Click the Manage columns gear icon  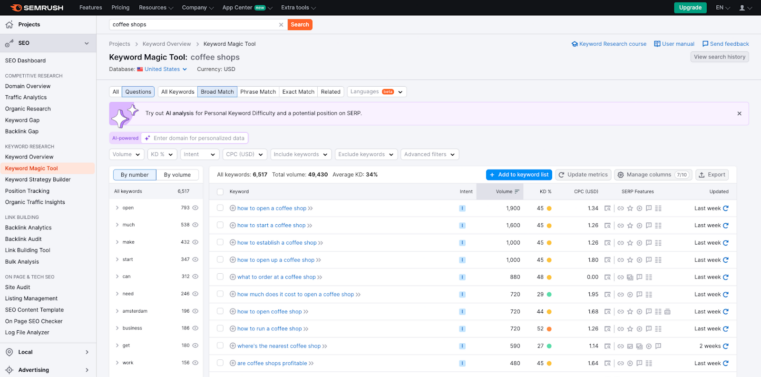pos(621,175)
